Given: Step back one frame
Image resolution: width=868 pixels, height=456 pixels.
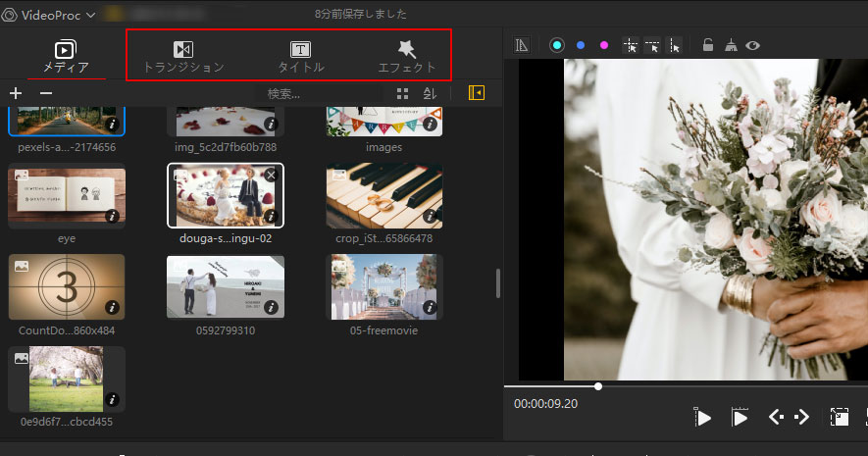Looking at the screenshot, I should [x=776, y=417].
